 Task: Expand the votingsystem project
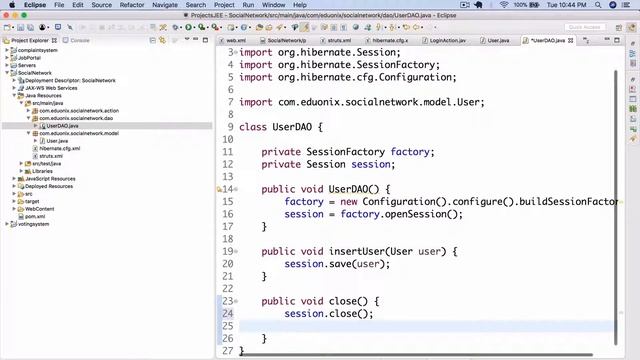[x=7, y=224]
